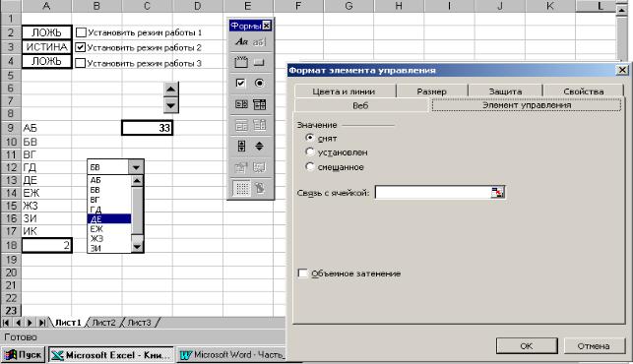Switch to sheet tab Лист2
The width and height of the screenshot is (633, 364).
(x=103, y=323)
